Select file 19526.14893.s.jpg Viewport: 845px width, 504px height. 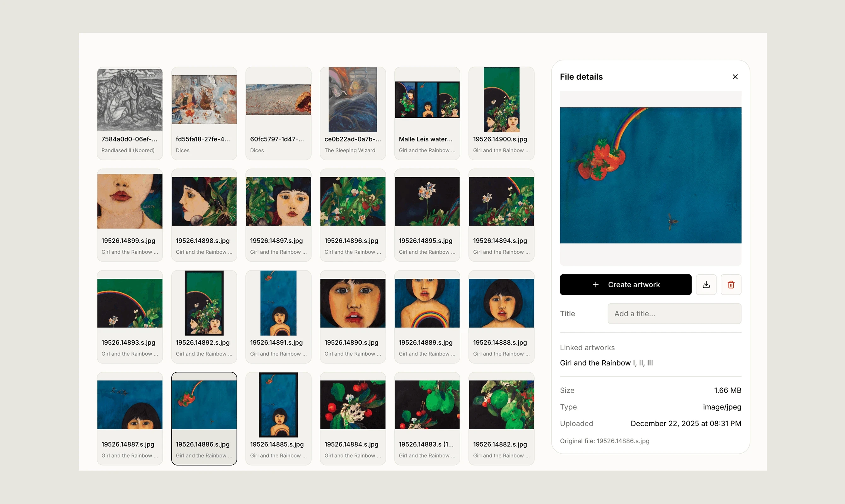tap(130, 303)
